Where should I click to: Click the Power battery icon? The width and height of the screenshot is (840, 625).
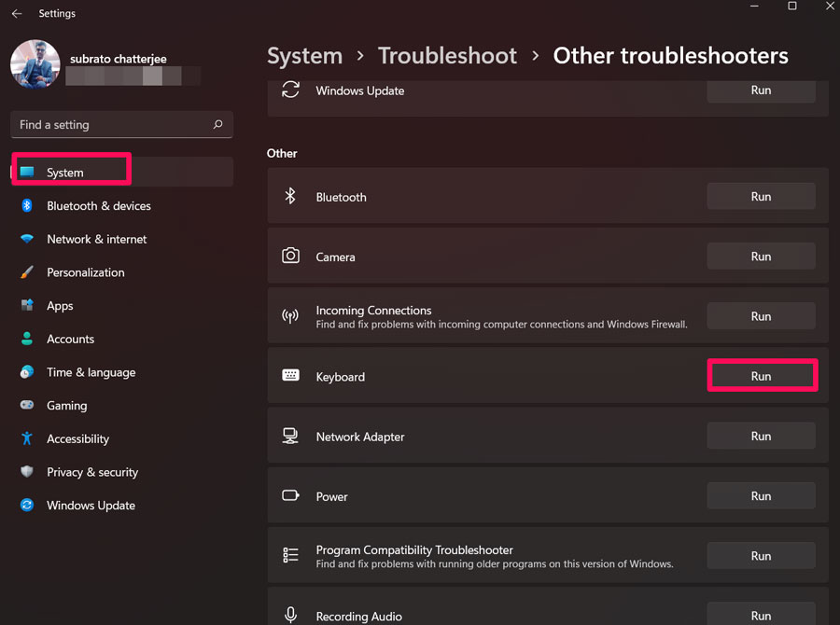pos(291,495)
